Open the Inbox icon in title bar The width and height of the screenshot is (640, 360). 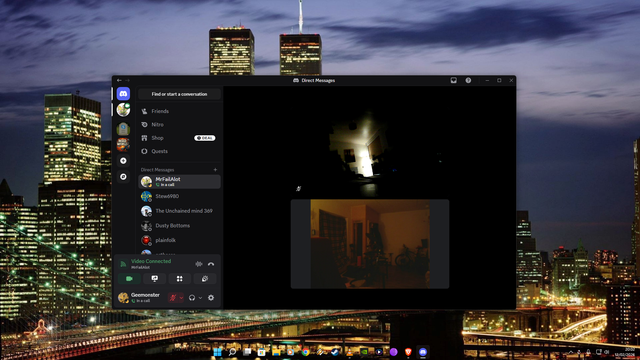point(453,80)
